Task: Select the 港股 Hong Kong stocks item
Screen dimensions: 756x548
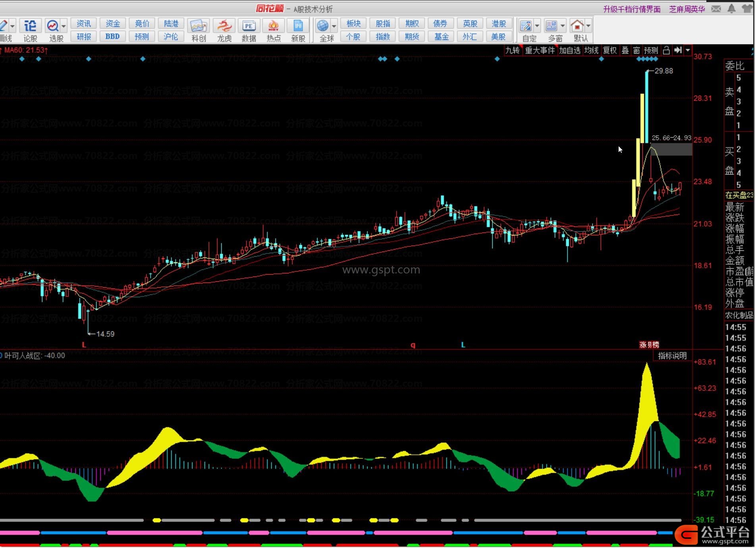Action: coord(498,23)
